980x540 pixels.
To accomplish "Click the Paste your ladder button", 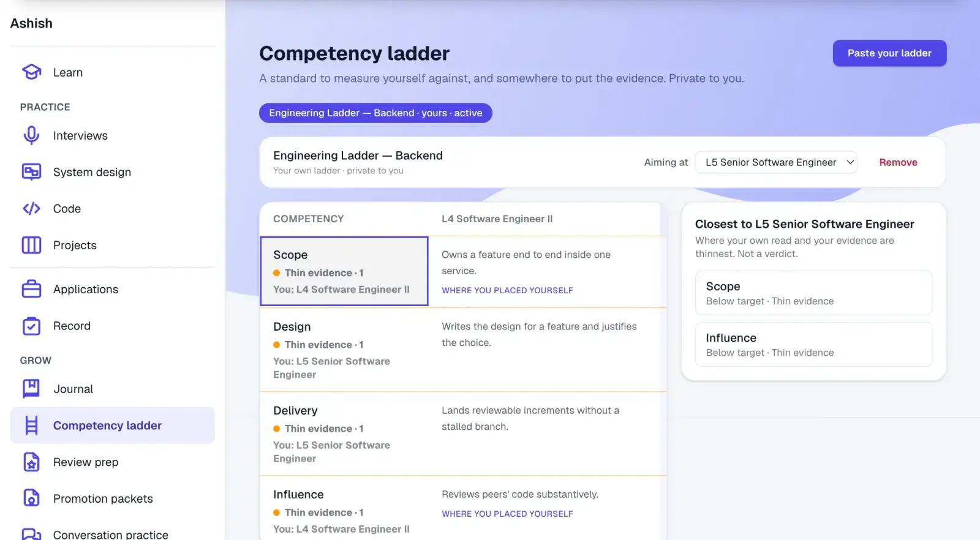I will [889, 53].
